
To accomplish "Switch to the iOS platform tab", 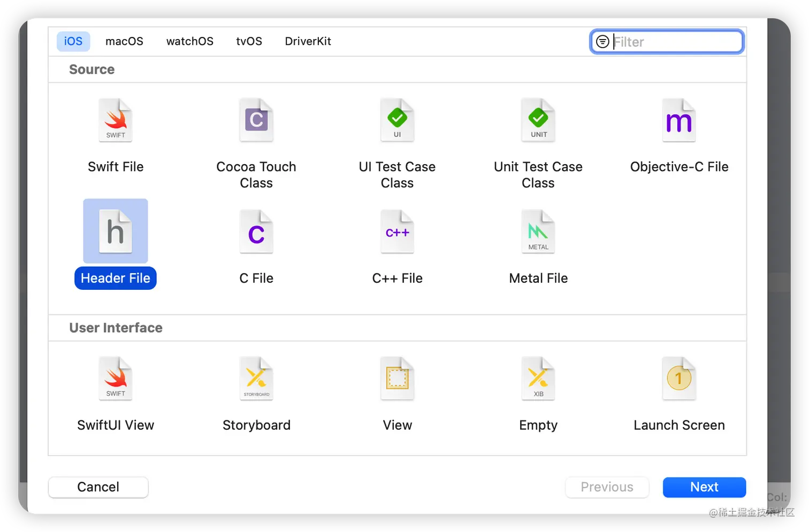I will (x=73, y=41).
